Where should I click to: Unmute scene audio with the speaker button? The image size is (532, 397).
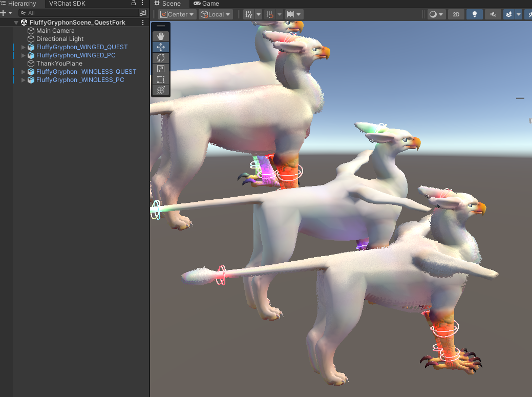(x=493, y=14)
